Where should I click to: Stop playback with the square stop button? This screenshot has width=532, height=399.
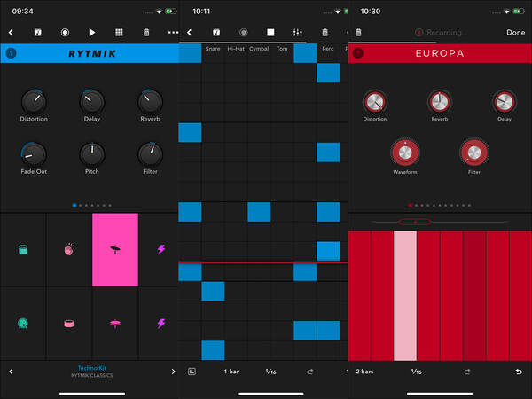[x=270, y=32]
